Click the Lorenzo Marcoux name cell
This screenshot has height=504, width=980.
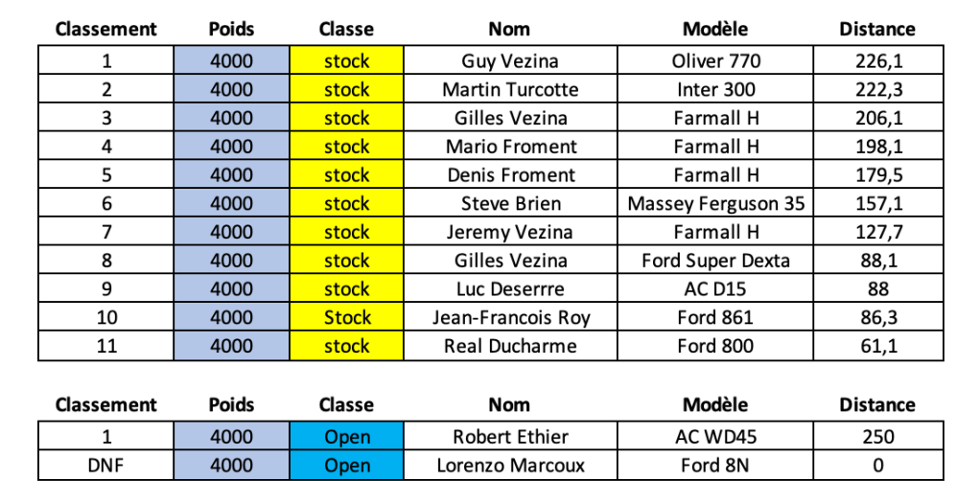(x=510, y=466)
